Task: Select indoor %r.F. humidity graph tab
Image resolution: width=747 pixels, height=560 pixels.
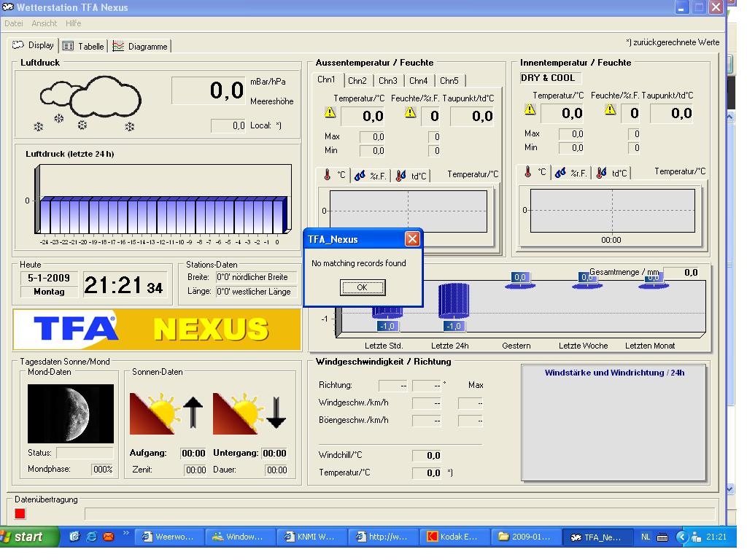Action: 571,173
